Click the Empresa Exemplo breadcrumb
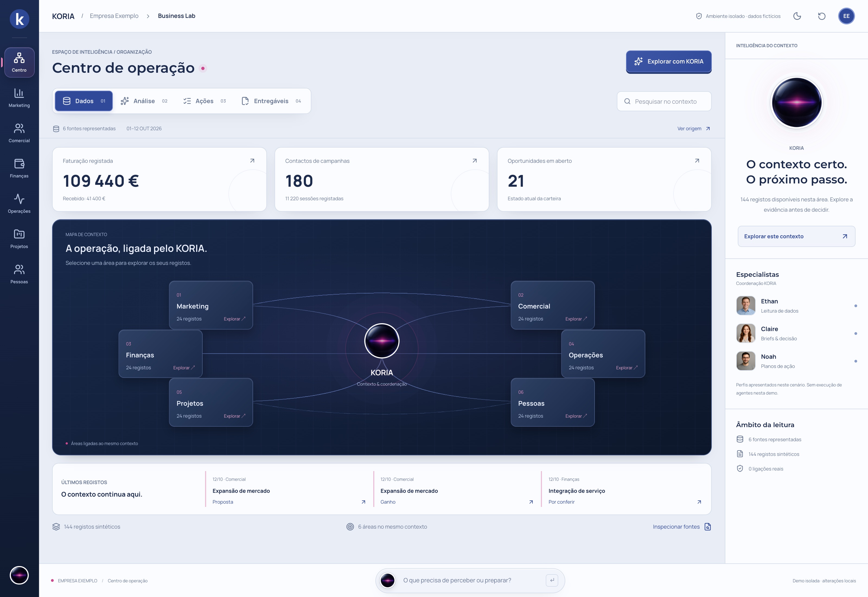The image size is (868, 597). point(114,16)
